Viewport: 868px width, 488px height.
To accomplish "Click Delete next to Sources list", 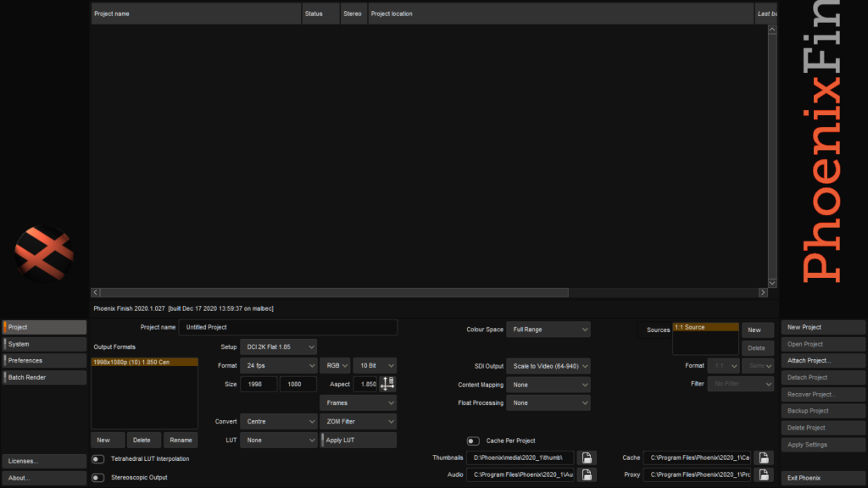I will (x=757, y=348).
